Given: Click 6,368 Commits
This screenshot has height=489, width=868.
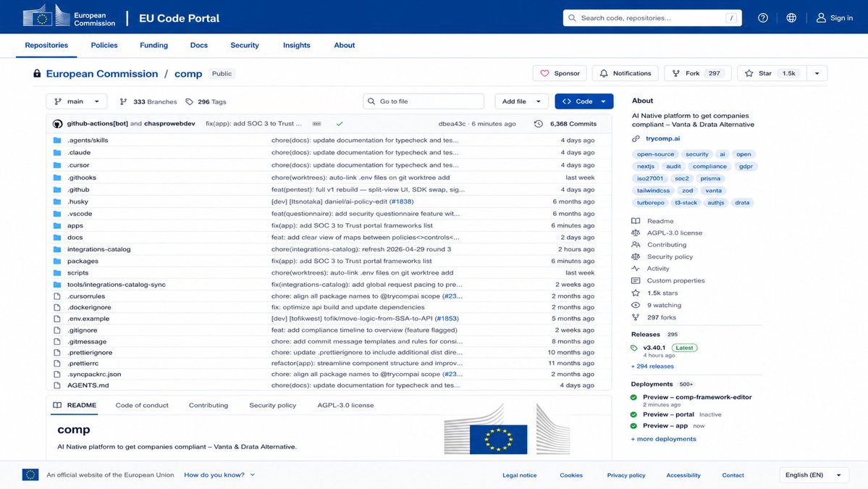Looking at the screenshot, I should point(573,123).
